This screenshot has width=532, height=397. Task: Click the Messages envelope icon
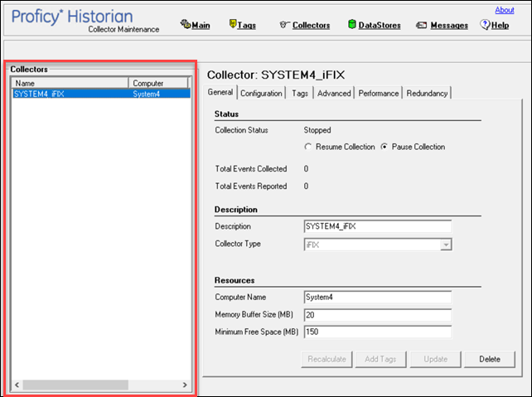coord(421,25)
